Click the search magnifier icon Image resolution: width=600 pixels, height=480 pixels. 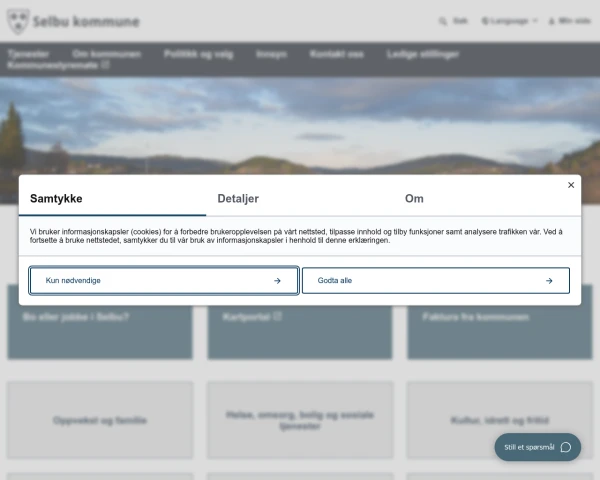[x=443, y=21]
